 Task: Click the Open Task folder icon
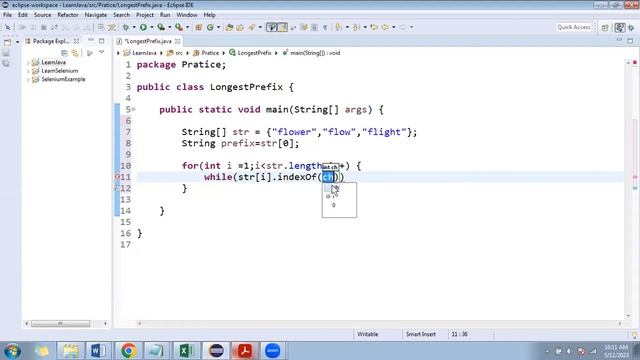coord(240,27)
